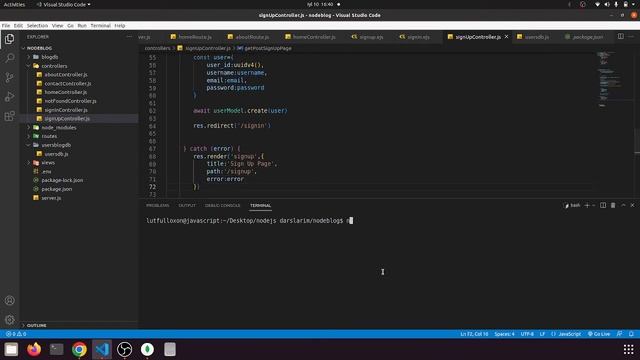Click Ln 72, Col 10 cursor position
This screenshot has width=640, height=360.
(x=474, y=334)
